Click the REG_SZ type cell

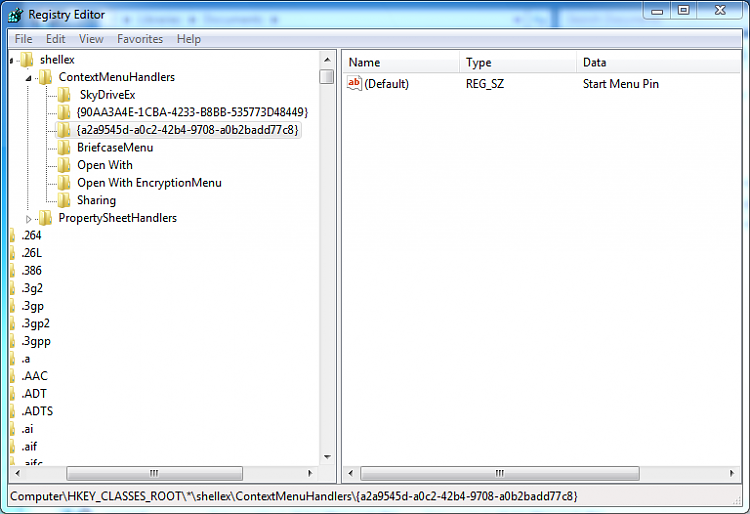click(x=485, y=84)
